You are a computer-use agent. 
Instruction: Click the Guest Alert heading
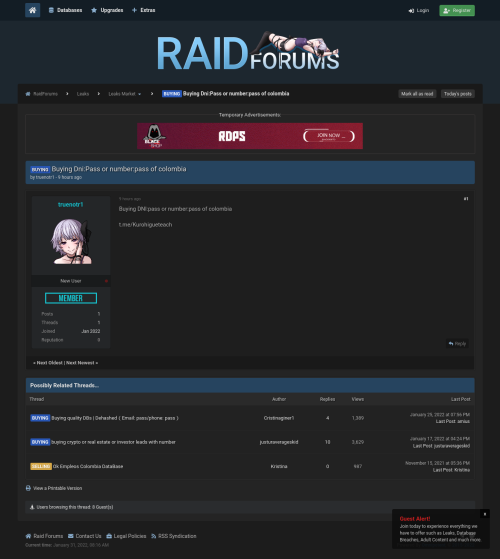[x=415, y=519]
